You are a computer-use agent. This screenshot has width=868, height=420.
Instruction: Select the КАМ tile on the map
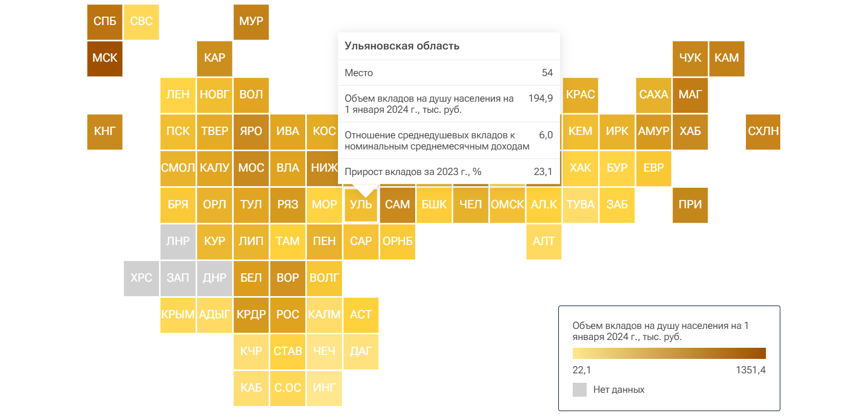pyautogui.click(x=726, y=58)
